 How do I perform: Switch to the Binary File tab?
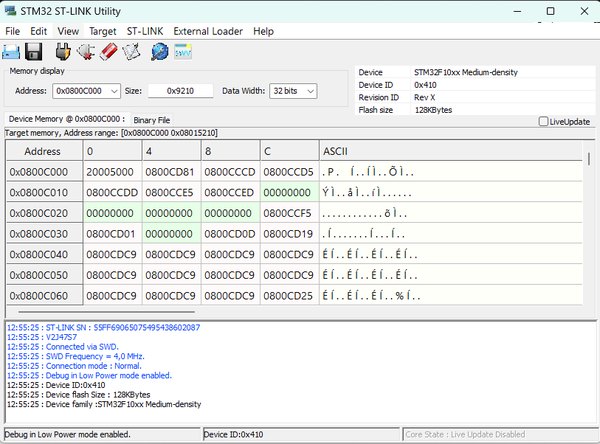click(152, 120)
